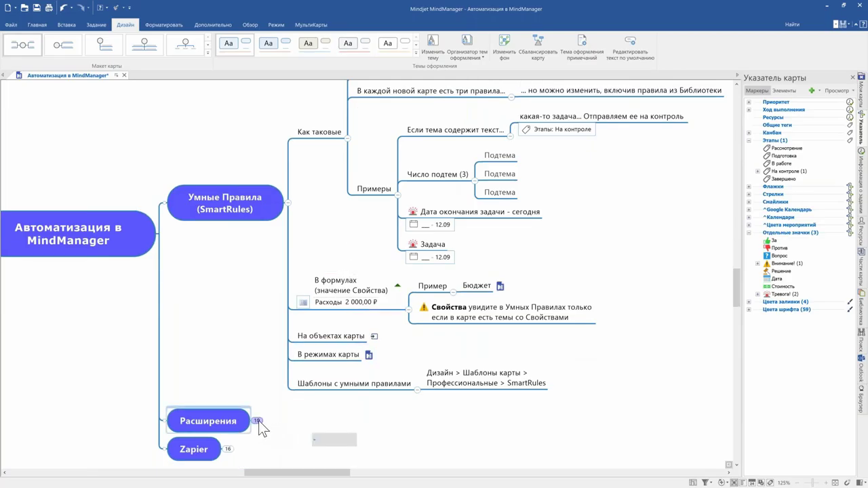This screenshot has height=488, width=868.
Task: Click the Этапы: На контроле tag
Action: coord(557,129)
